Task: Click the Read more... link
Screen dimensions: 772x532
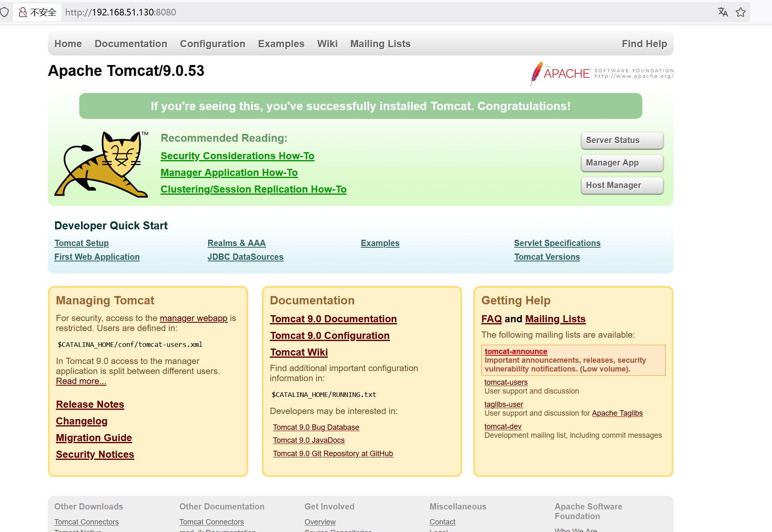Action: tap(81, 381)
